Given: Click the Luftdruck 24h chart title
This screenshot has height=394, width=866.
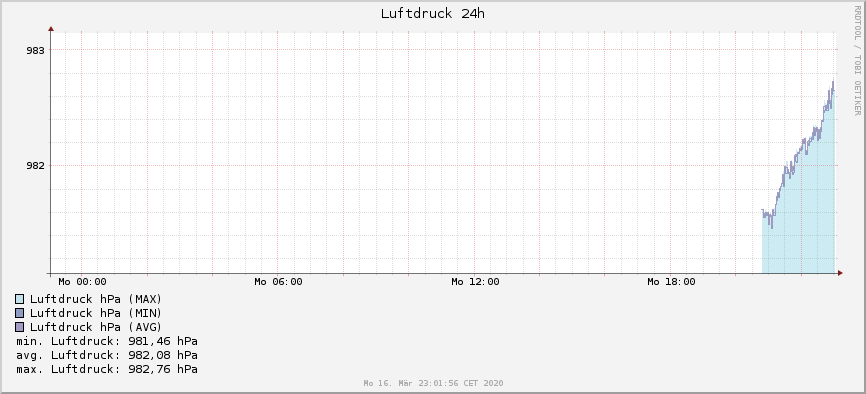Looking at the screenshot, I should click(432, 13).
